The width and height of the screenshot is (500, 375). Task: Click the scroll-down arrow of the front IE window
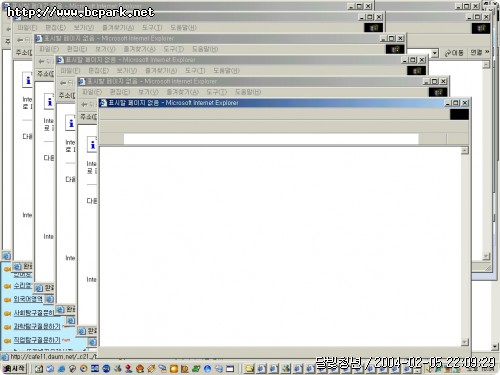click(465, 342)
